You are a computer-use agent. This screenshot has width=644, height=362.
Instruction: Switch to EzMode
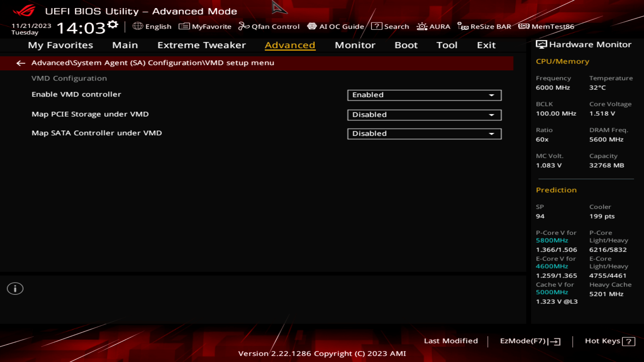click(x=529, y=341)
